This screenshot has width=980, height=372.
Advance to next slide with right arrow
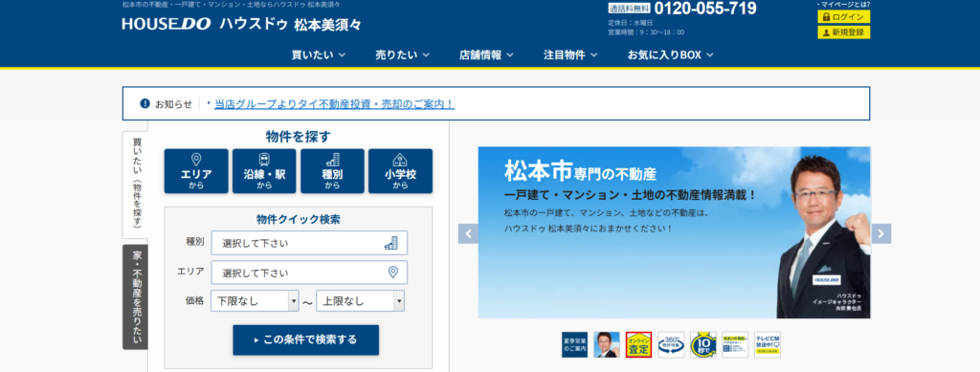tap(881, 233)
